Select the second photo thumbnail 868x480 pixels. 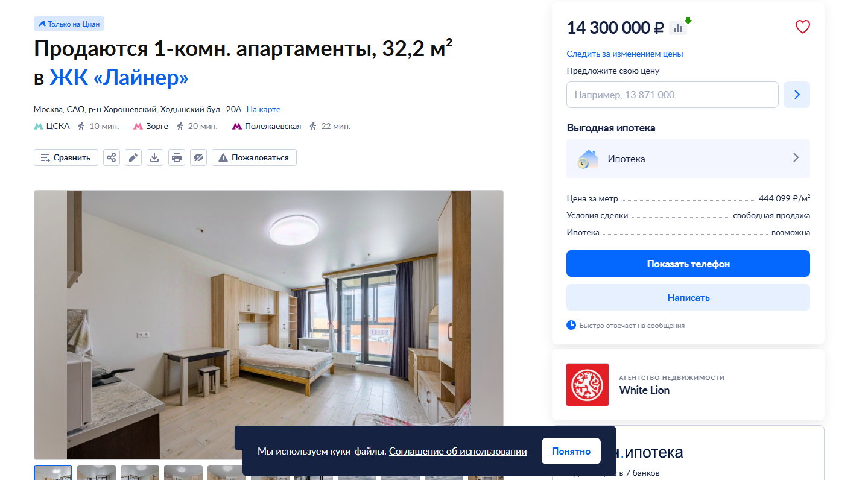click(97, 472)
